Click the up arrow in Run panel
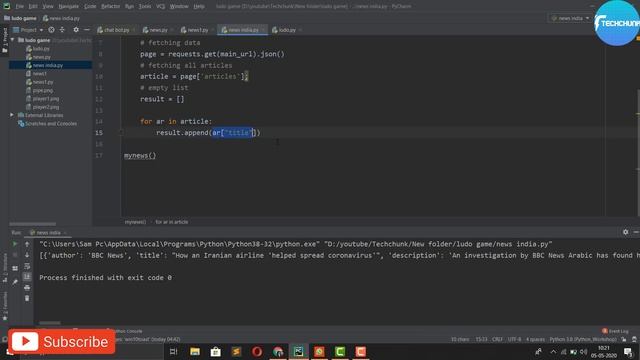Image resolution: width=640 pixels, height=360 pixels. tap(27, 244)
